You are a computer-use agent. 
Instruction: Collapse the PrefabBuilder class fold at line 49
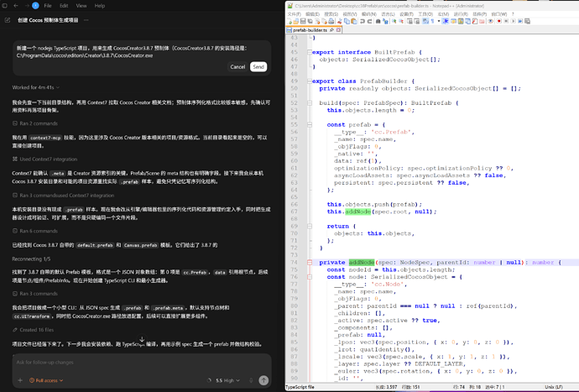(310, 81)
